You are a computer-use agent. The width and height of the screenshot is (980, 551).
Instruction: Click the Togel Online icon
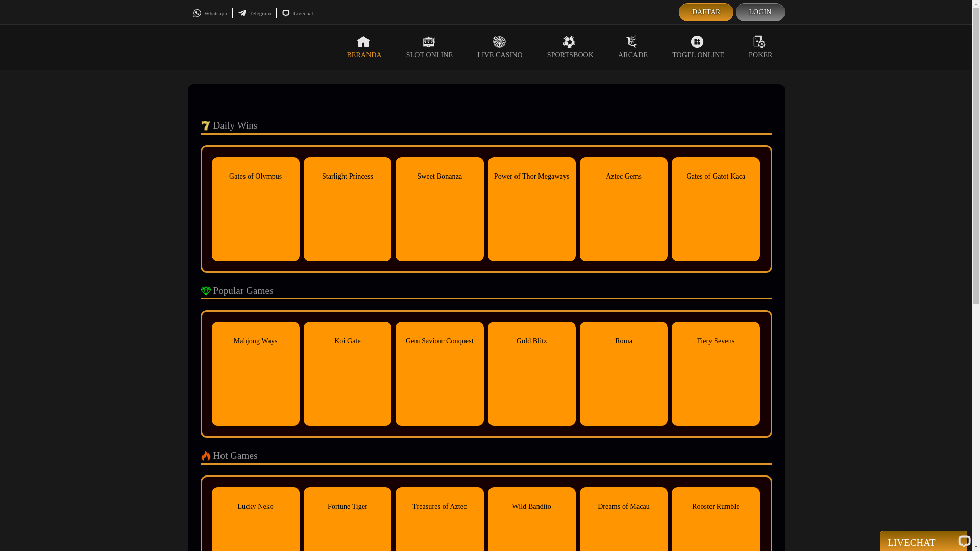(697, 42)
